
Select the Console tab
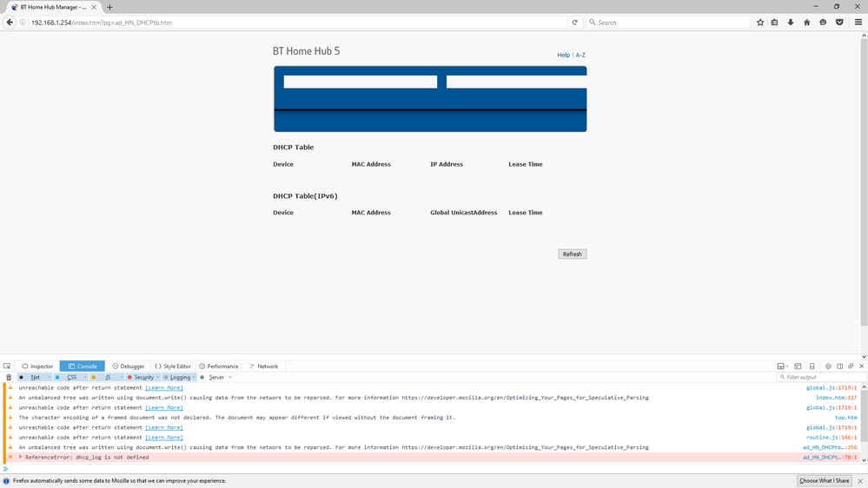(x=82, y=366)
